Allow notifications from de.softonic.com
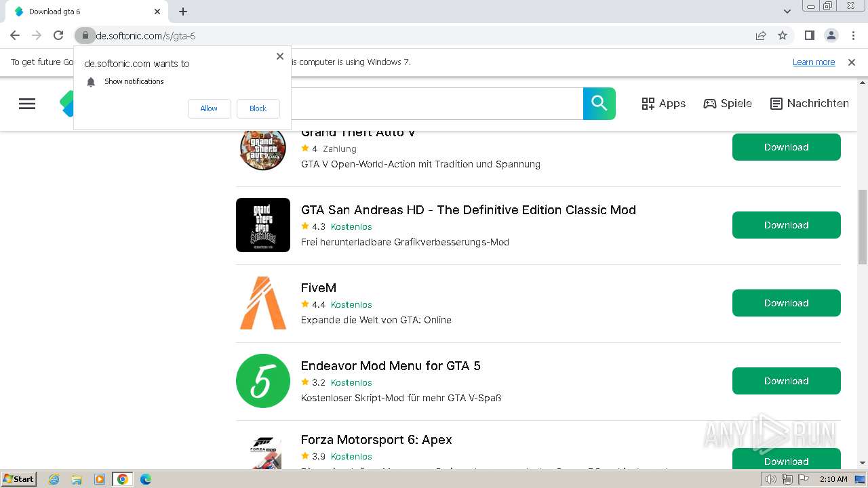Screen dimensions: 868x488 (x=209, y=108)
